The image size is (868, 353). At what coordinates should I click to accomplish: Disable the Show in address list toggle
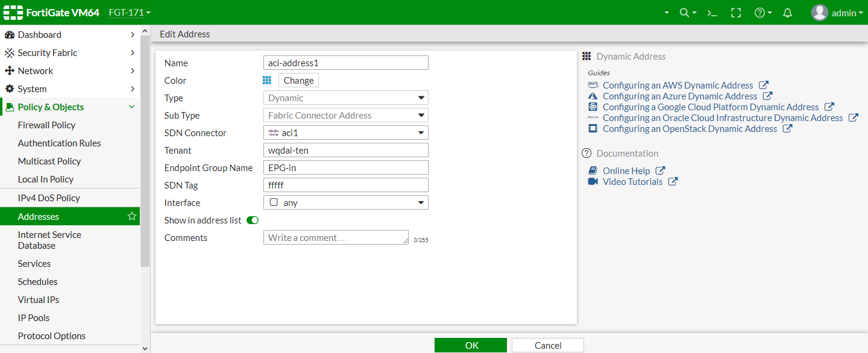tap(253, 220)
